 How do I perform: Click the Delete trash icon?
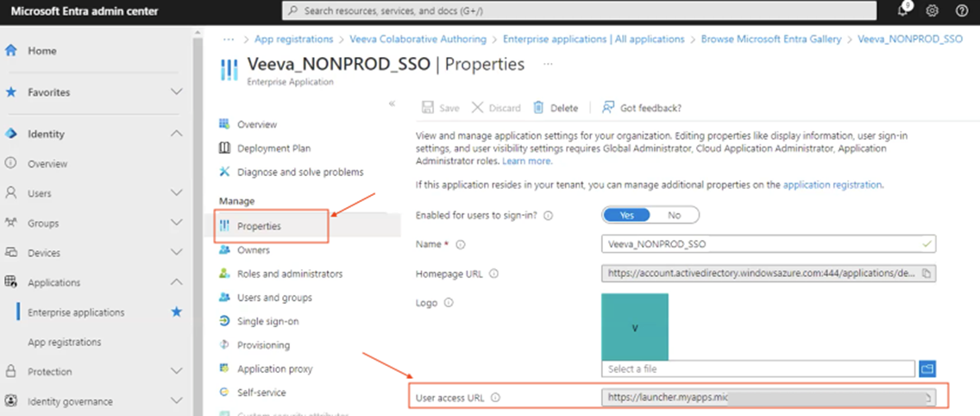click(538, 108)
